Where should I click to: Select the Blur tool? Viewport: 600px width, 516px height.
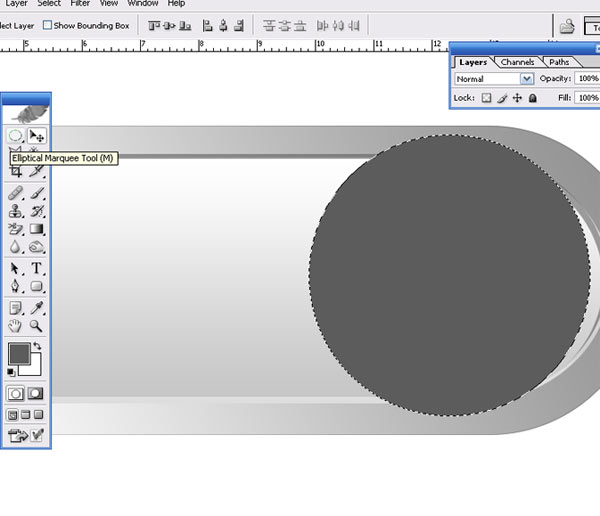pyautogui.click(x=15, y=247)
